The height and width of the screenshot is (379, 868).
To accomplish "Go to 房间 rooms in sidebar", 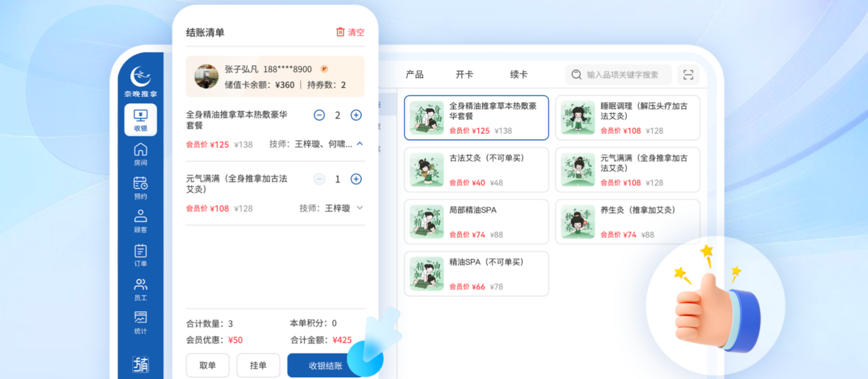I will click(x=140, y=154).
